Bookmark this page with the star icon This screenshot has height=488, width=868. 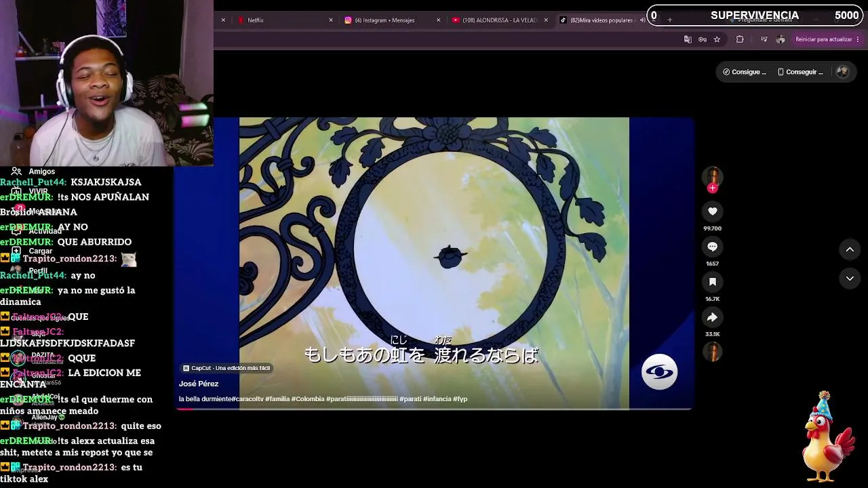click(717, 39)
